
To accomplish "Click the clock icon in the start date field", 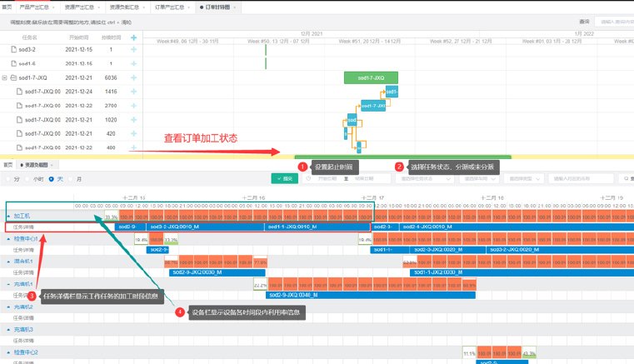I will click(x=308, y=178).
